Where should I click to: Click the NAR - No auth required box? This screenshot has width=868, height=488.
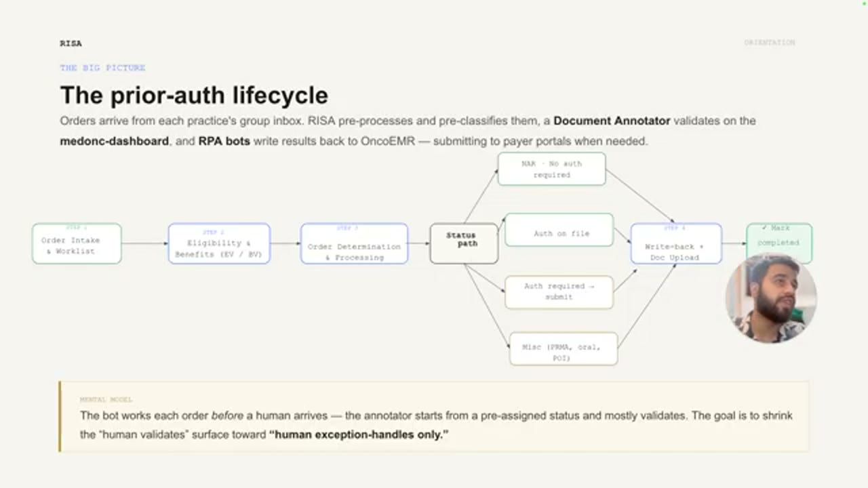[x=551, y=169]
